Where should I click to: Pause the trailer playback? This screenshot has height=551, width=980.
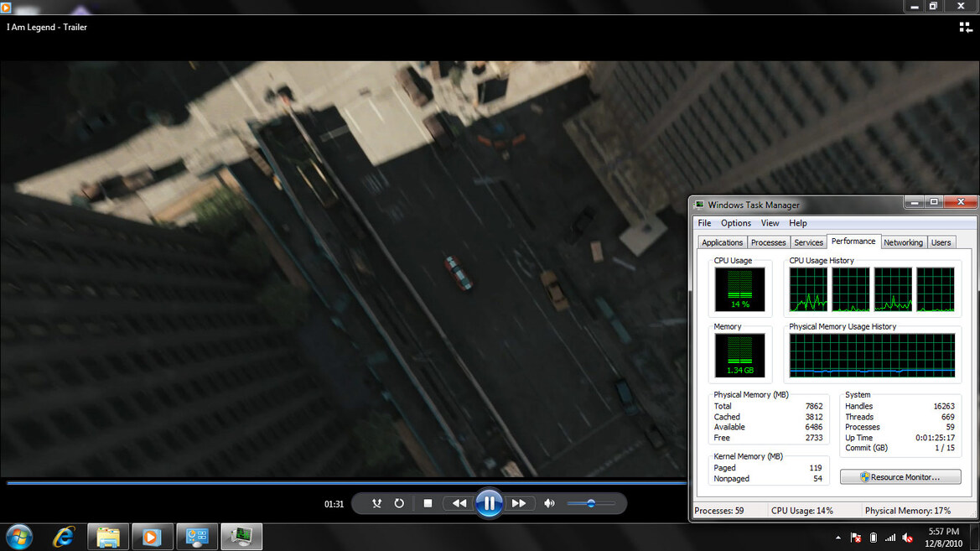tap(489, 503)
